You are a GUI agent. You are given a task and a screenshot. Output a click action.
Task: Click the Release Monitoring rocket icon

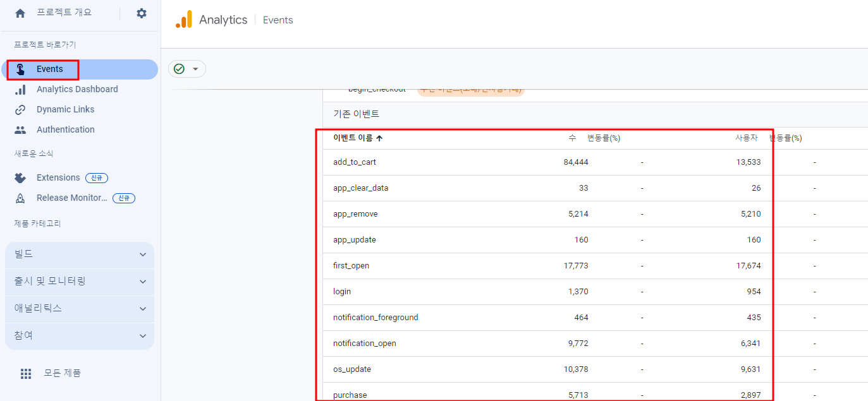pyautogui.click(x=20, y=198)
